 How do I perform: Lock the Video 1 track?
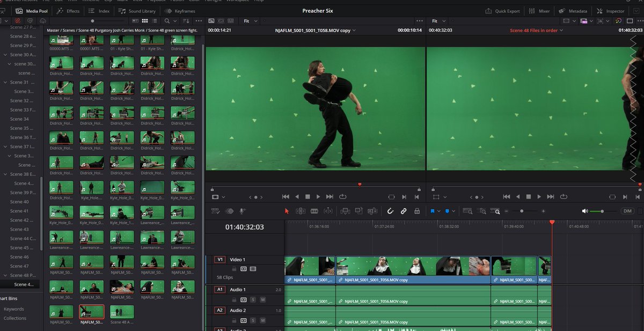pos(234,269)
